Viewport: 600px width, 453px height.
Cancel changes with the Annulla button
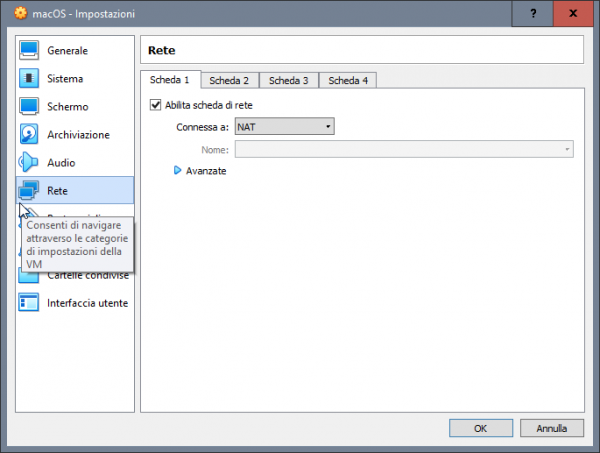coord(551,428)
